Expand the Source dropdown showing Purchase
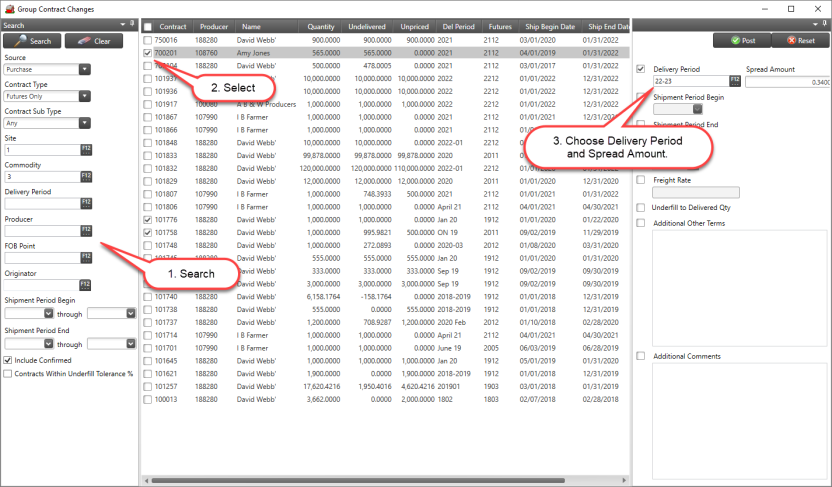832x487 pixels. click(x=85, y=69)
